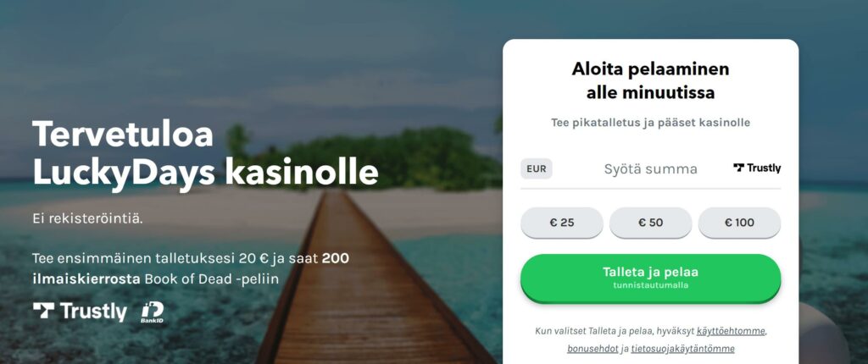Click the white Trustly logo under the promo text
868x364 pixels.
click(x=80, y=312)
